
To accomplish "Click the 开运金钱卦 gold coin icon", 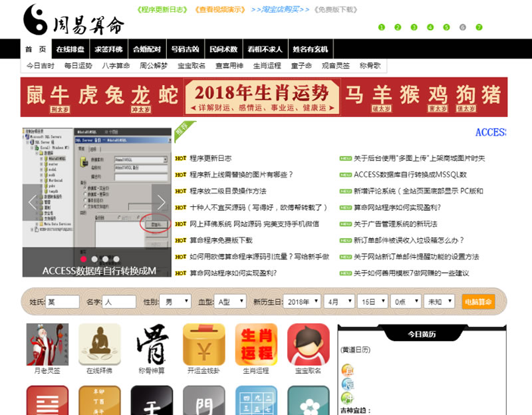I will [203, 344].
